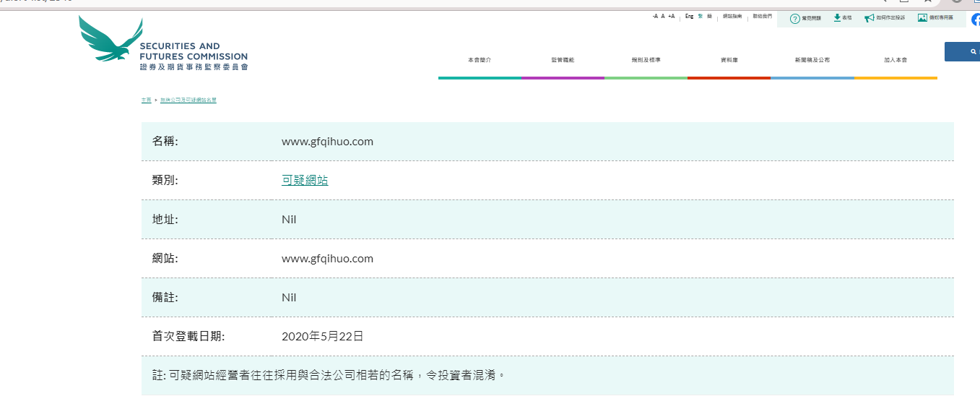Open the 本會簡介 menu
The image size is (980, 417).
click(480, 60)
